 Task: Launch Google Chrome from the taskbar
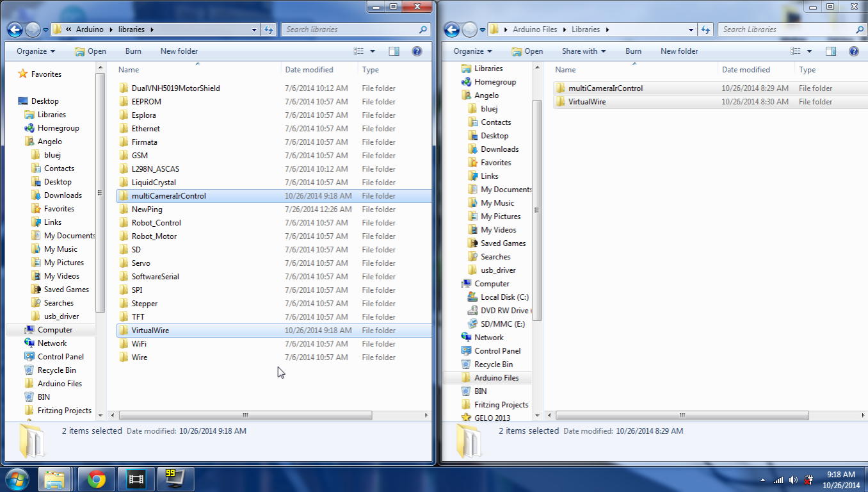[96, 479]
